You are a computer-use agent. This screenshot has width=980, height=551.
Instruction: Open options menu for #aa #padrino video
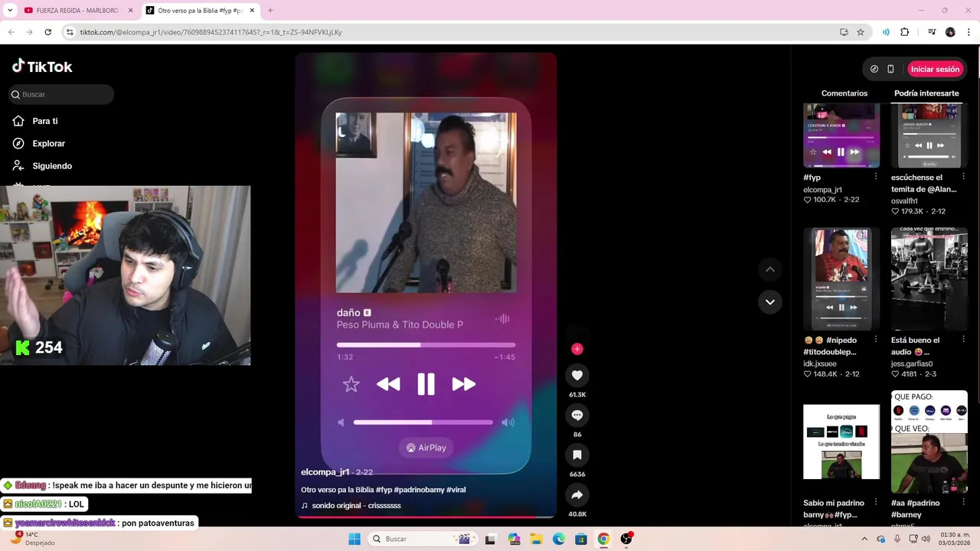click(964, 503)
